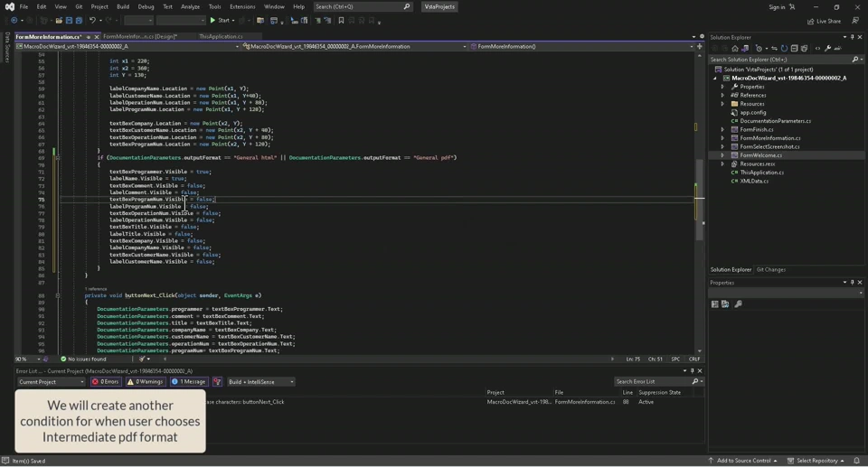This screenshot has height=467, width=868.
Task: Click the Properties wrench icon in Solution Explorer
Action: tap(827, 48)
